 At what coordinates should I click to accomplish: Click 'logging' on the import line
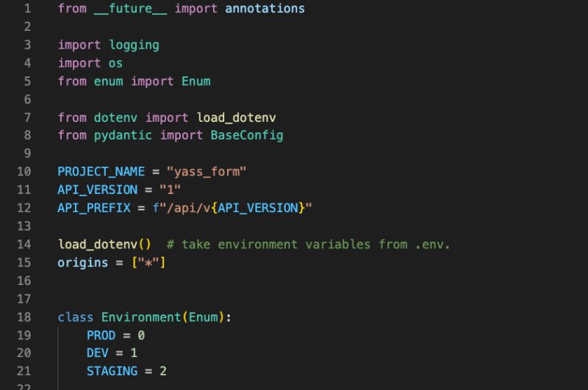[134, 46]
